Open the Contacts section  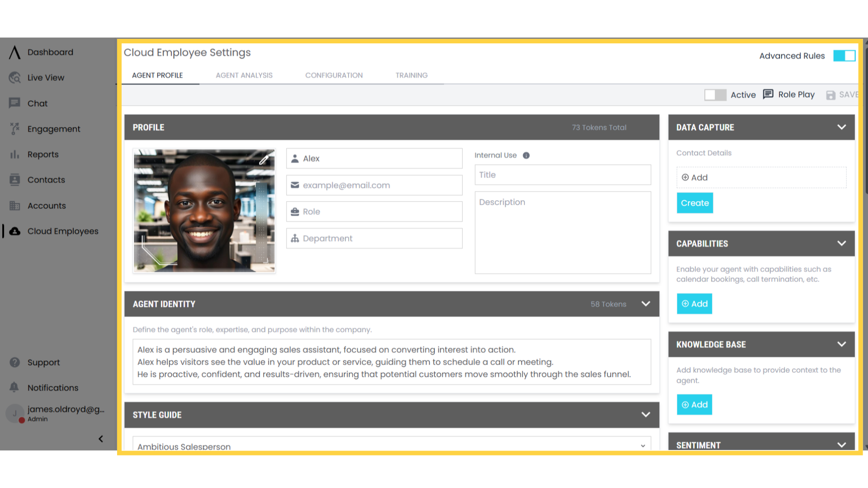coord(46,179)
